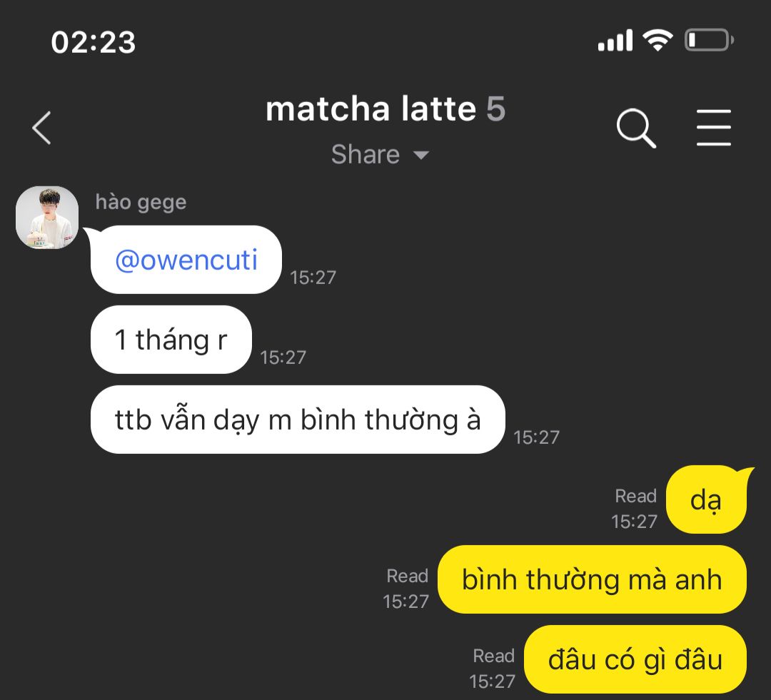Tap the 02:23 clock in status bar
Screen dimensions: 771x700
93,42
